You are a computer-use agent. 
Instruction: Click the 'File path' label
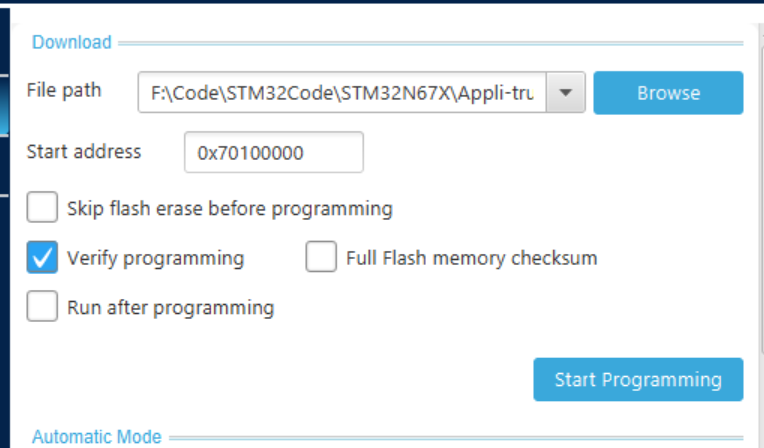point(64,90)
